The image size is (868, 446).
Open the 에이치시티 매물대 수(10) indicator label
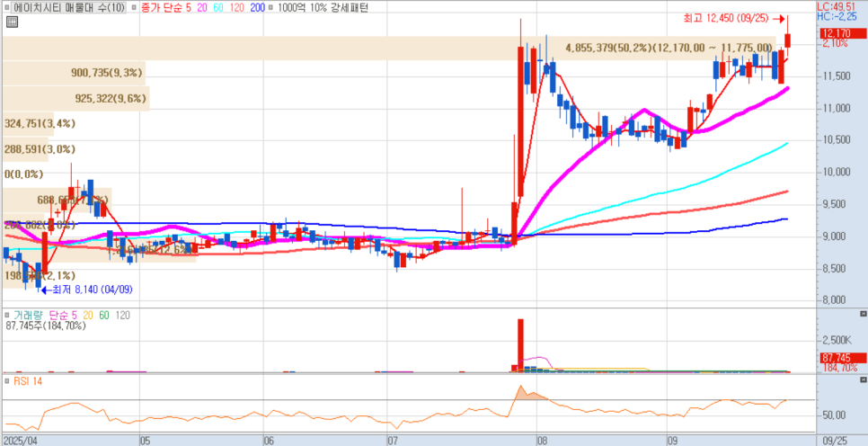coord(68,8)
